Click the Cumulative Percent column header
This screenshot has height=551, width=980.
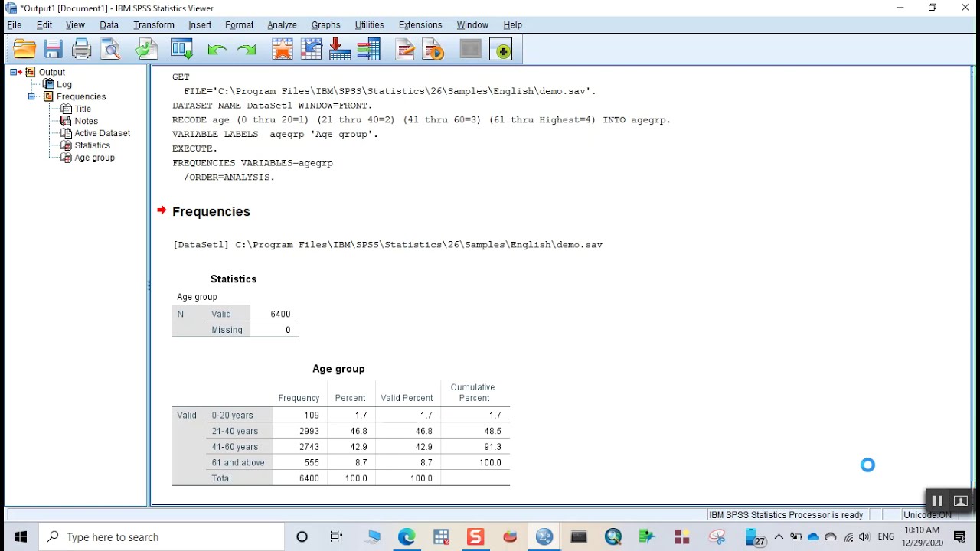click(473, 393)
